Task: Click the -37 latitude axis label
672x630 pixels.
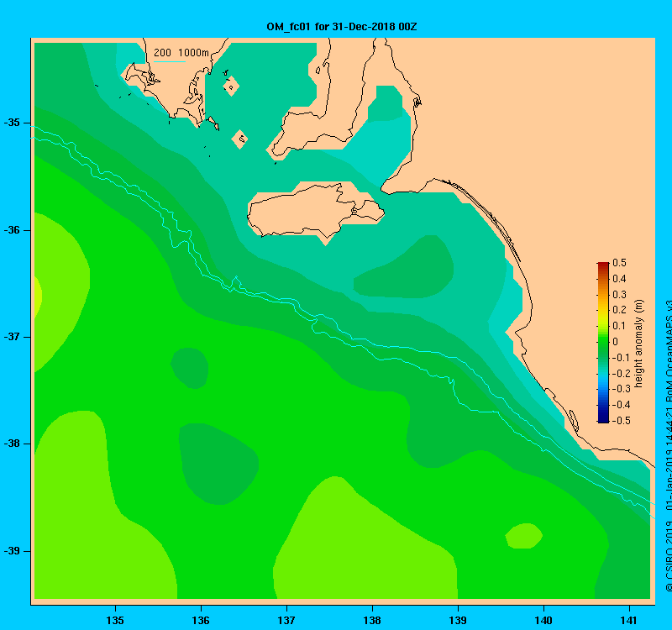Action: [12, 337]
